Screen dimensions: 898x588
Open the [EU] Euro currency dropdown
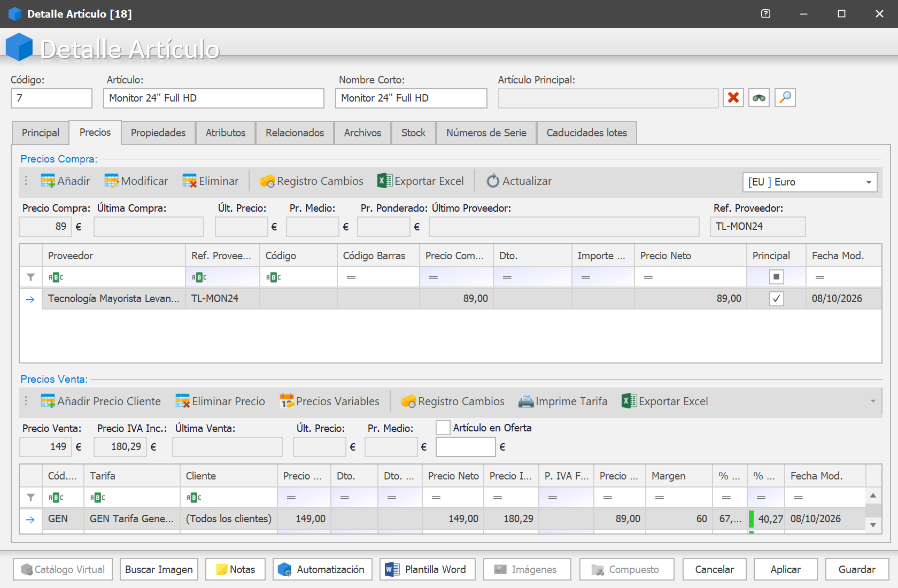(869, 182)
